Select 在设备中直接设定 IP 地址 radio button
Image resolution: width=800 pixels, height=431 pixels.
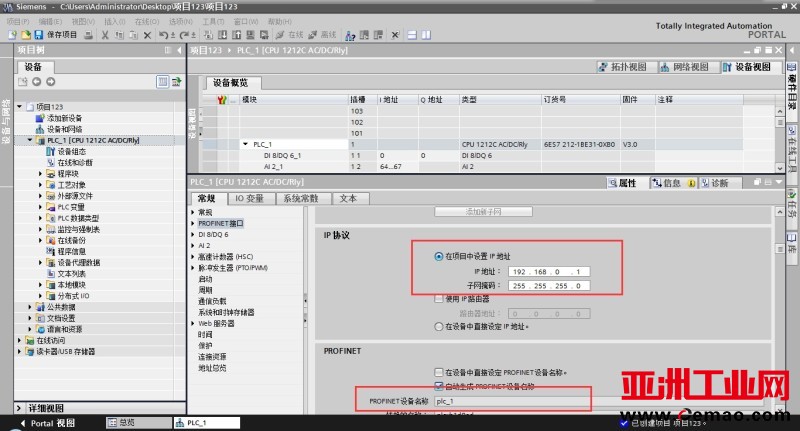tap(438, 326)
